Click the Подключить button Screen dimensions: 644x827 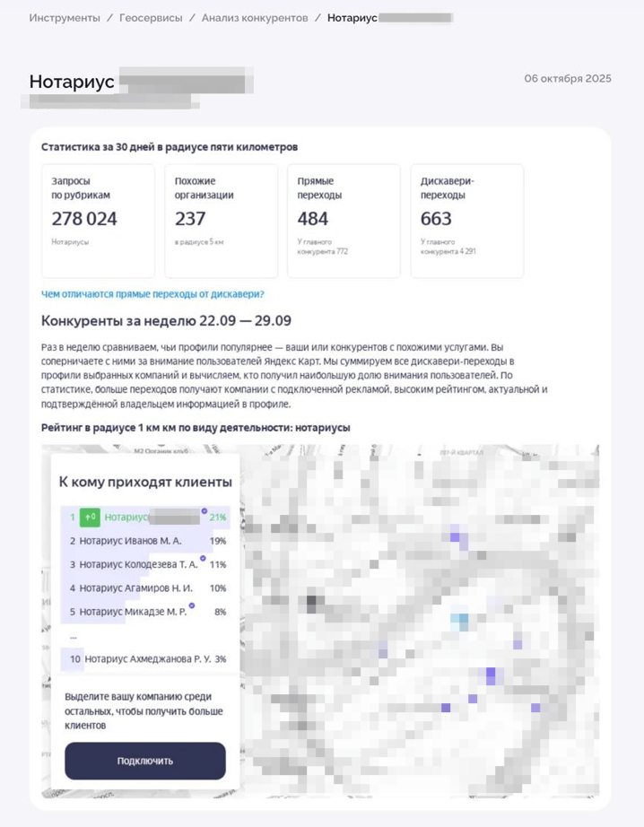coord(145,761)
